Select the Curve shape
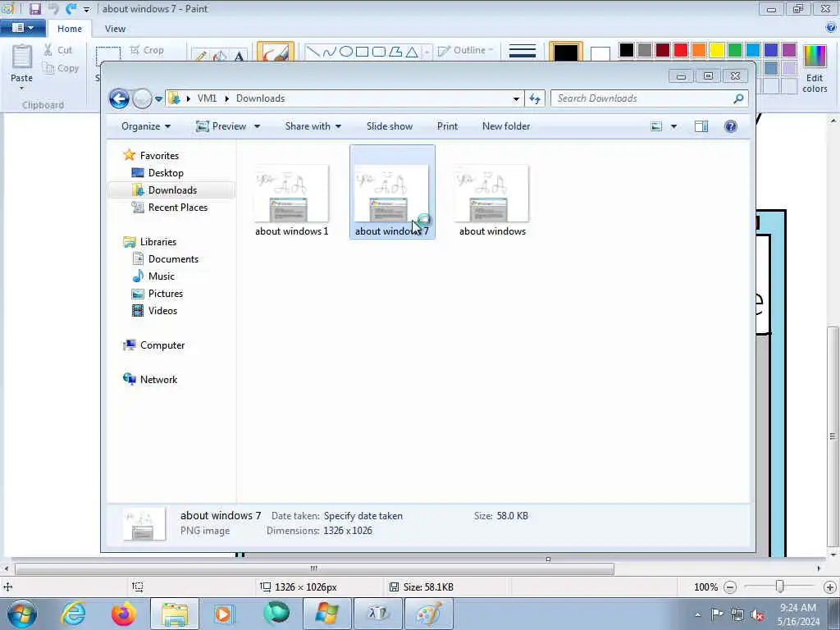 (x=330, y=52)
